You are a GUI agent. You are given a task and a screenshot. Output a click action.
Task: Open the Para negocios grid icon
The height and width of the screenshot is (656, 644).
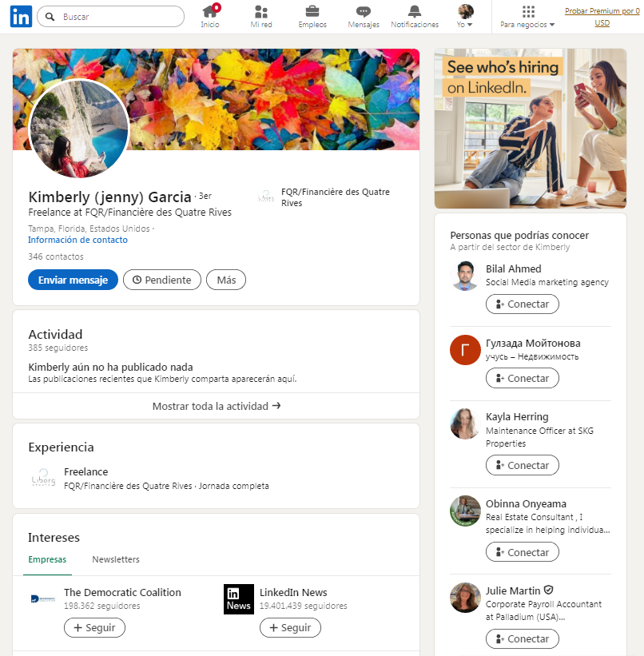(x=528, y=11)
